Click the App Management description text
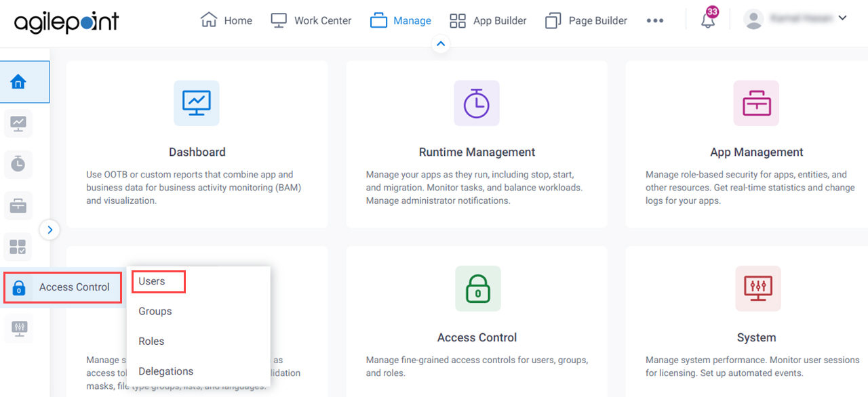 click(x=750, y=188)
